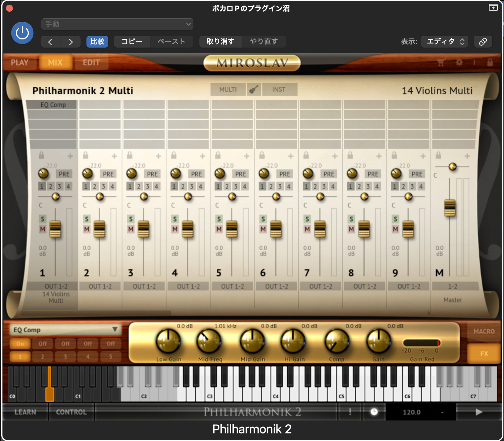Select send bus 2 on channel 3
Image resolution: width=504 pixels, height=441 pixels.
(139, 186)
